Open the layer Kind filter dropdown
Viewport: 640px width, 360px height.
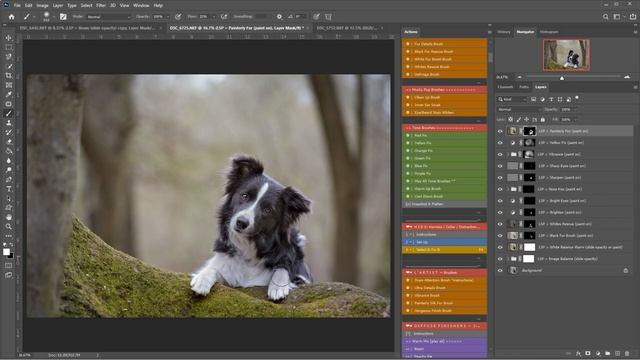512,99
